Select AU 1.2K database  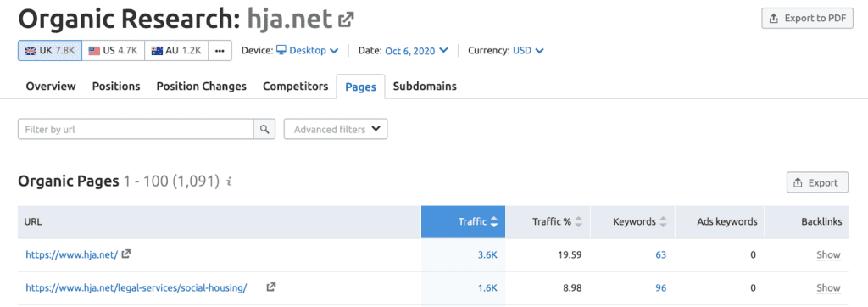pyautogui.click(x=176, y=50)
